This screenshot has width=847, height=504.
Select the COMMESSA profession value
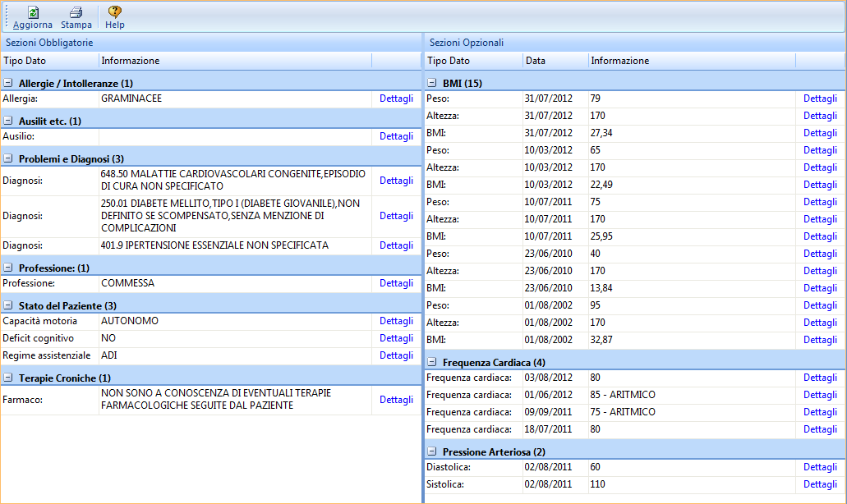127,282
